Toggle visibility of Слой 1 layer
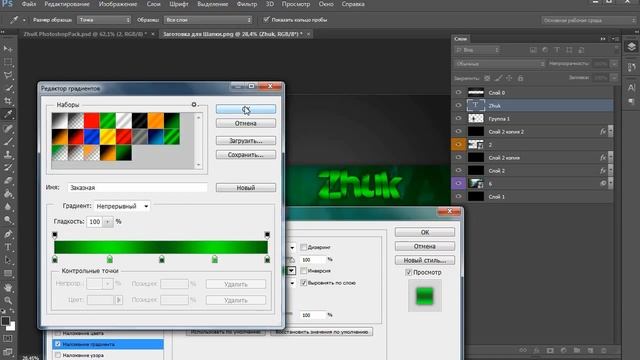This screenshot has width=640, height=360. click(x=458, y=196)
